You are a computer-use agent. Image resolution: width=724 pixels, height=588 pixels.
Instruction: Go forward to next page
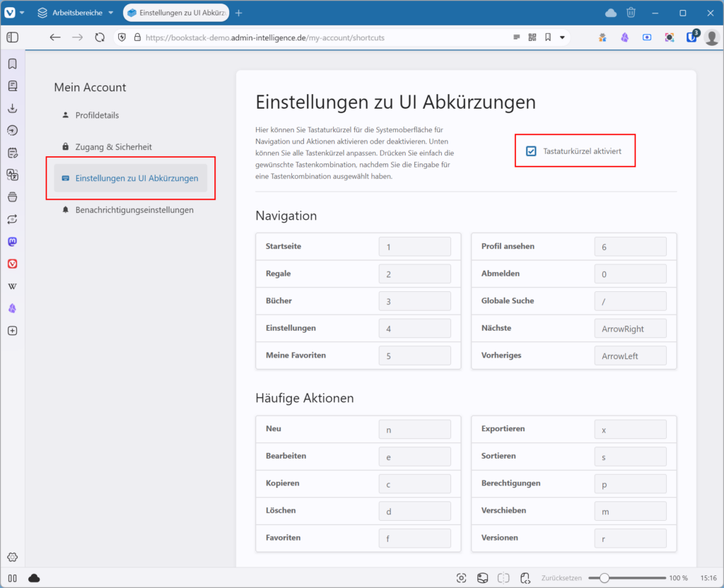77,37
